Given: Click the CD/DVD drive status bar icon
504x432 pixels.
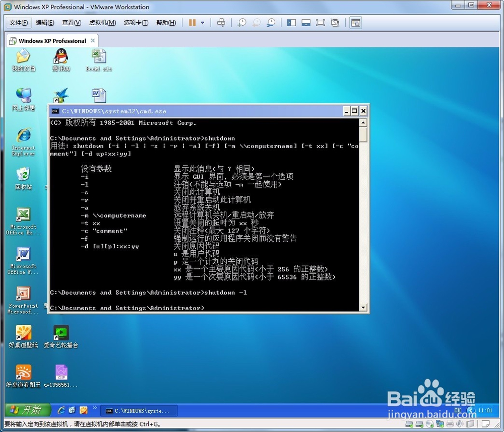Looking at the screenshot, I should click(430, 424).
